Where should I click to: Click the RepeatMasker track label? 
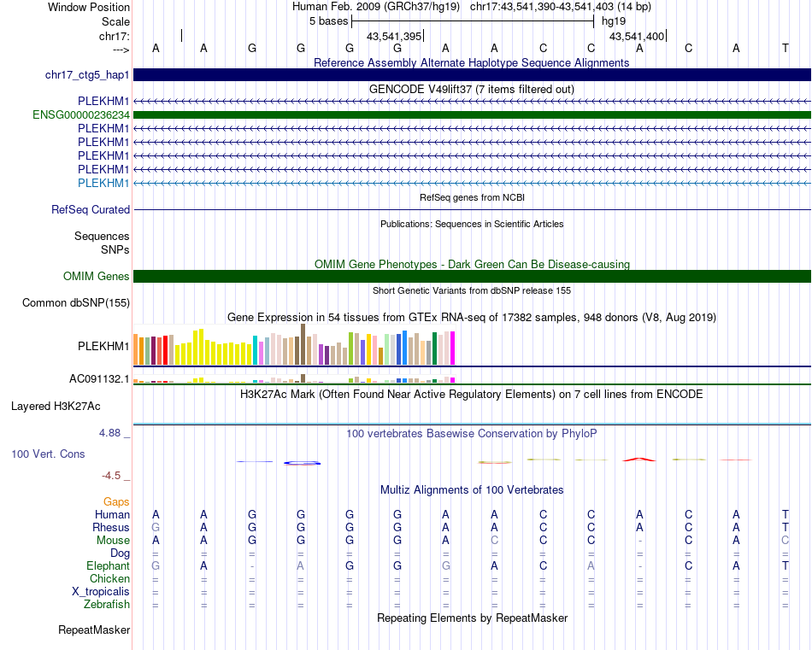point(94,630)
